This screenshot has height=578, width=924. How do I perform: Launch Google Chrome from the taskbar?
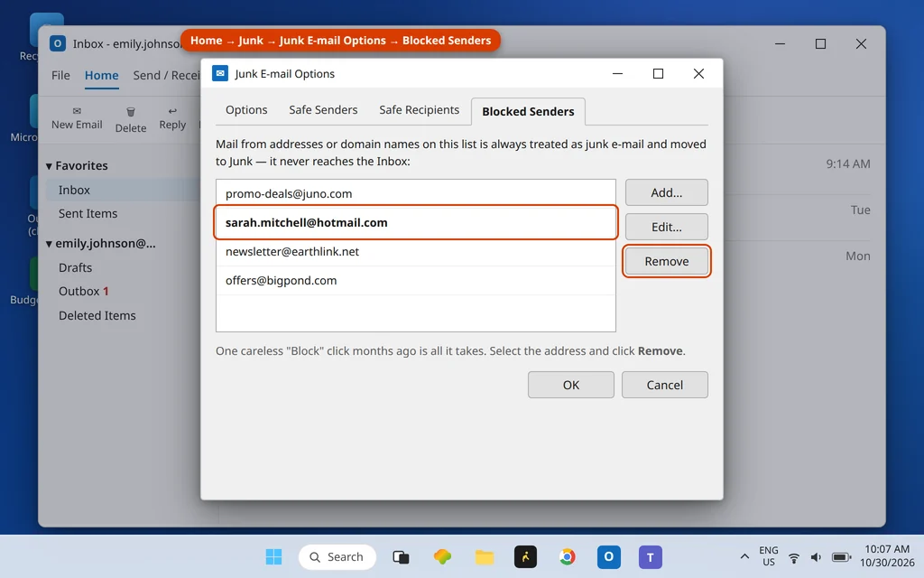[x=567, y=556]
